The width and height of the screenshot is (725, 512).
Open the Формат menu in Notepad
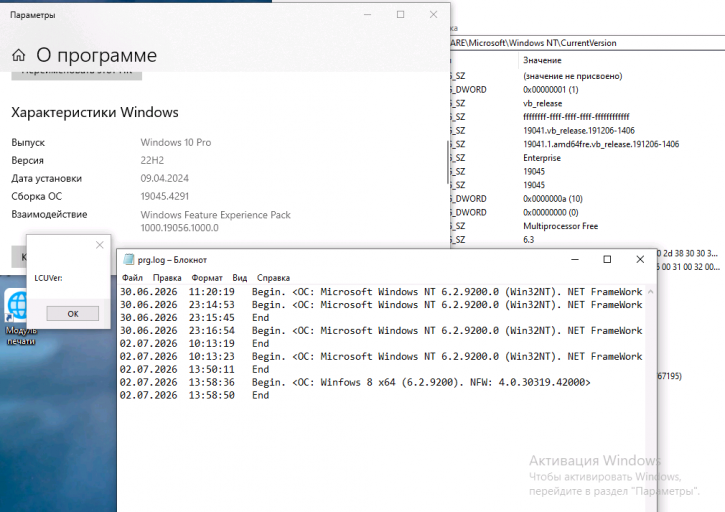coord(207,278)
